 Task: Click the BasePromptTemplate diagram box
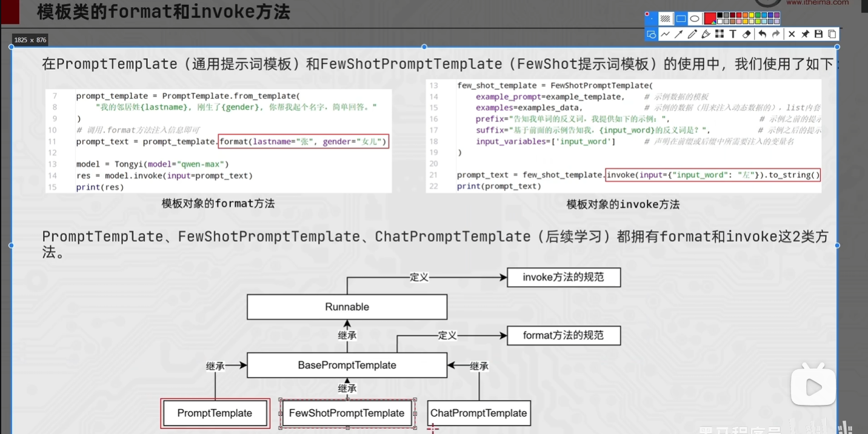347,365
